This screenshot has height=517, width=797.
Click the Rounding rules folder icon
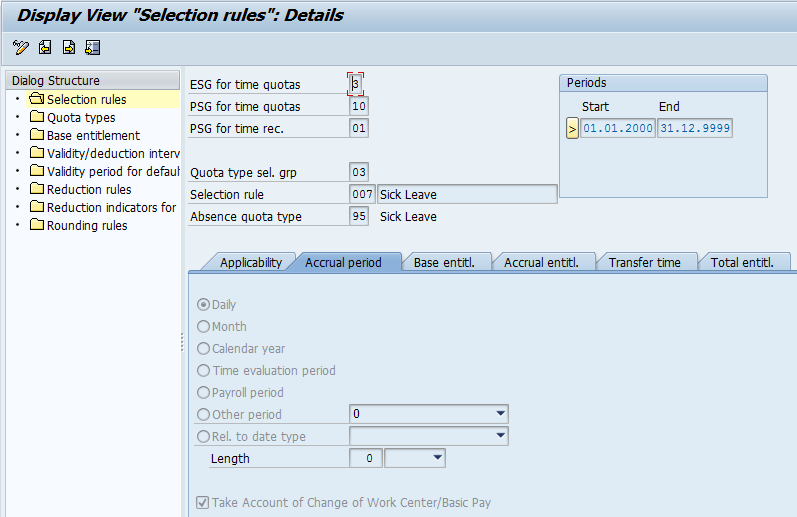click(x=37, y=226)
